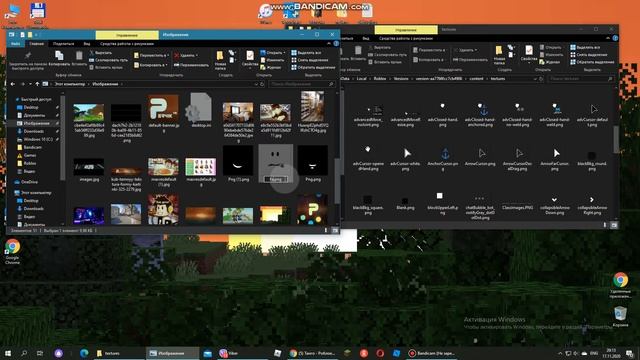Select Bandicam folder in navigation pane

[32, 147]
